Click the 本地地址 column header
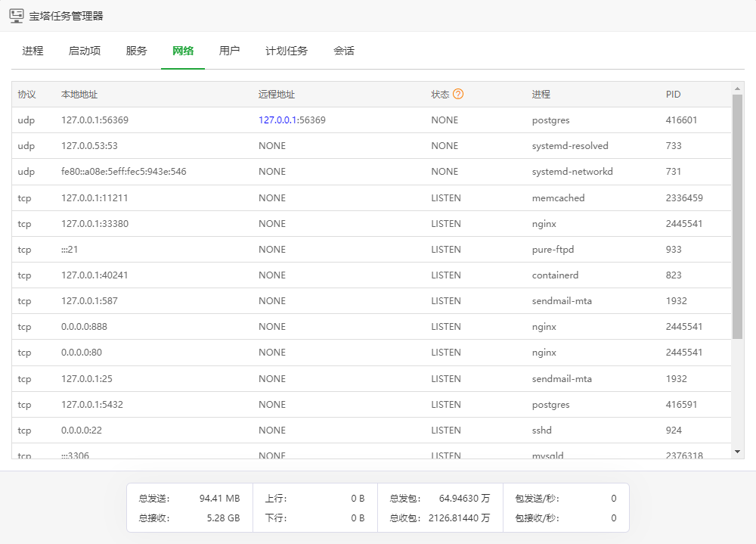The height and width of the screenshot is (544, 756). tap(79, 94)
